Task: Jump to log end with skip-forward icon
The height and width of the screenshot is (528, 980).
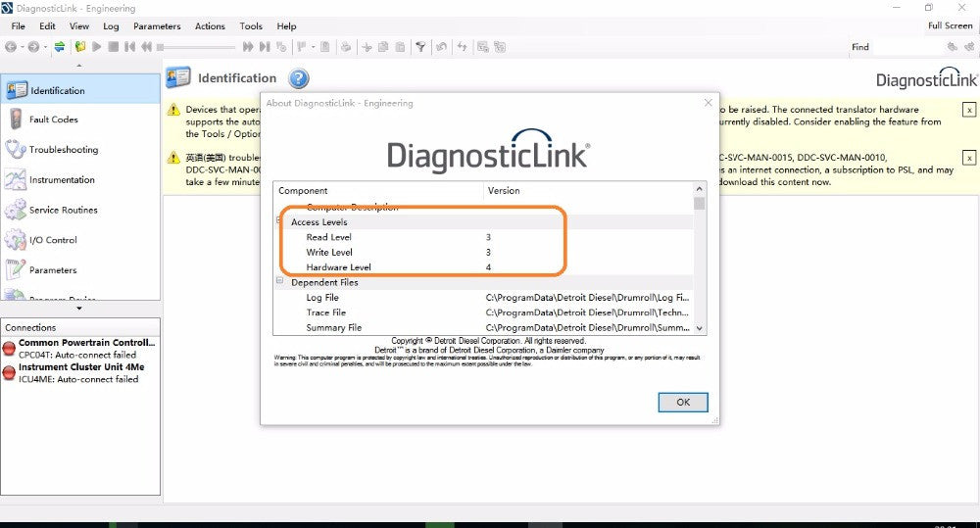Action: pyautogui.click(x=265, y=47)
